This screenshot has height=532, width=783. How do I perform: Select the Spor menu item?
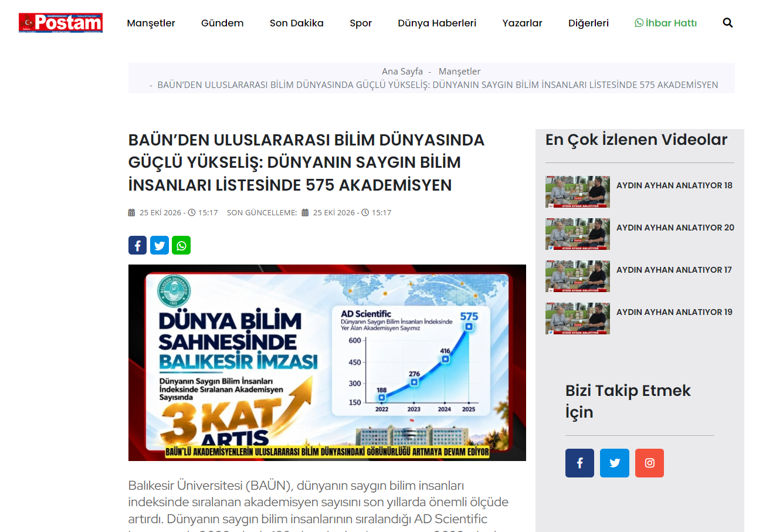[361, 23]
